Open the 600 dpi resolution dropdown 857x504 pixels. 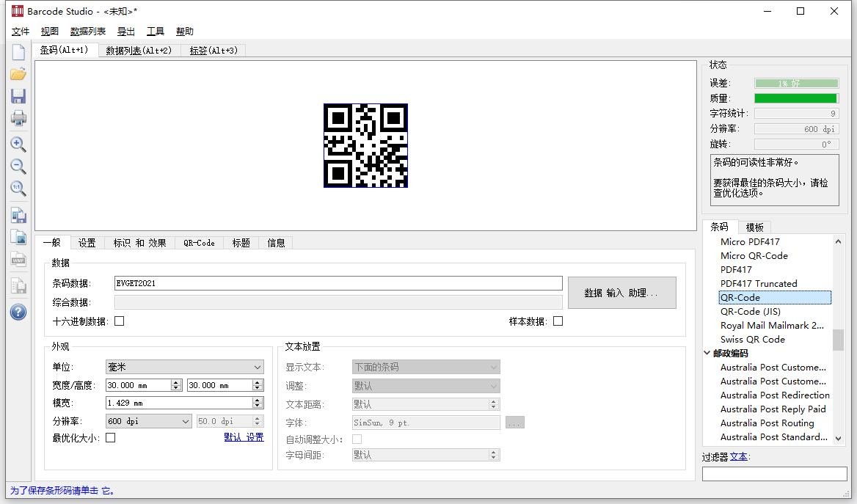point(149,421)
